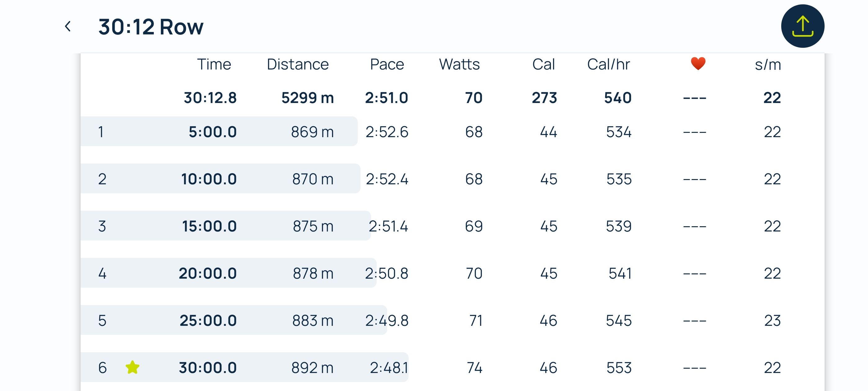868x391 pixels.
Task: Tap the Watts column header
Action: (459, 64)
